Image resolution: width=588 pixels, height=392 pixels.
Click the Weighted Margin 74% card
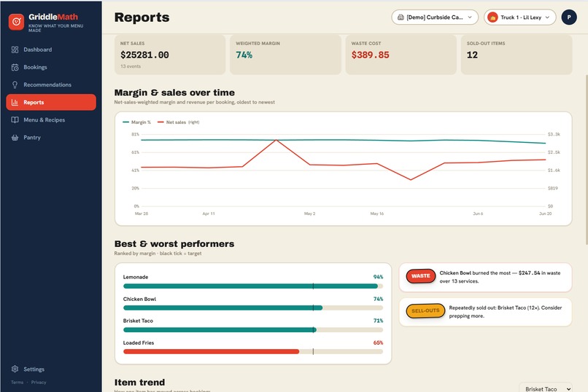click(285, 55)
